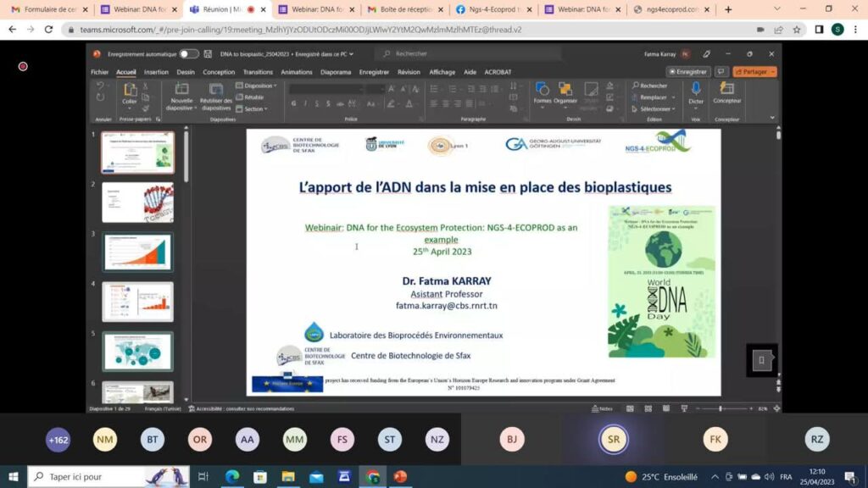Toggle the Notes pane in status bar

tap(603, 408)
